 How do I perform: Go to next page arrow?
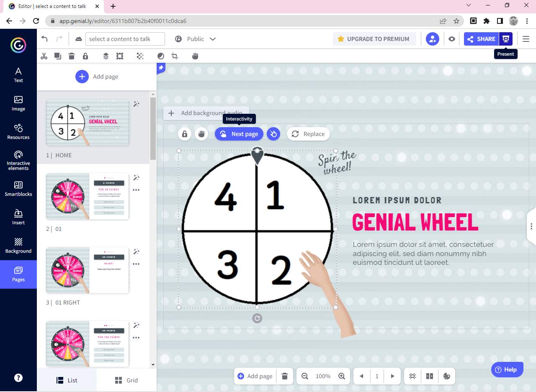pyautogui.click(x=392, y=376)
